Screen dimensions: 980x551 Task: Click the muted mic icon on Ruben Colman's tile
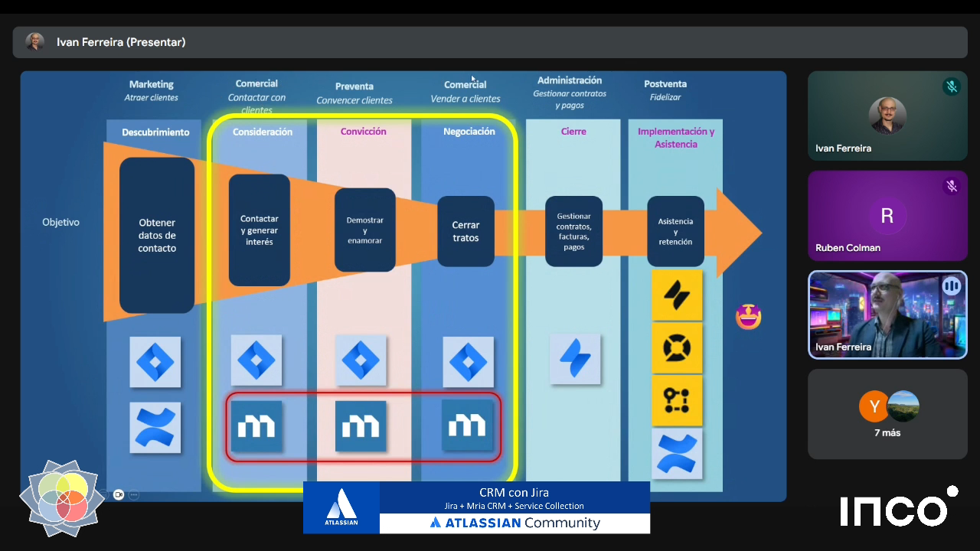click(x=952, y=186)
